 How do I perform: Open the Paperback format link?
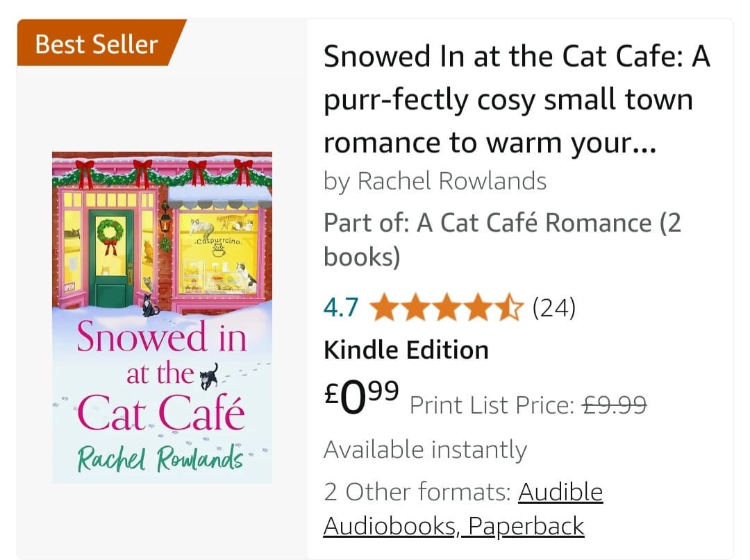tap(526, 526)
